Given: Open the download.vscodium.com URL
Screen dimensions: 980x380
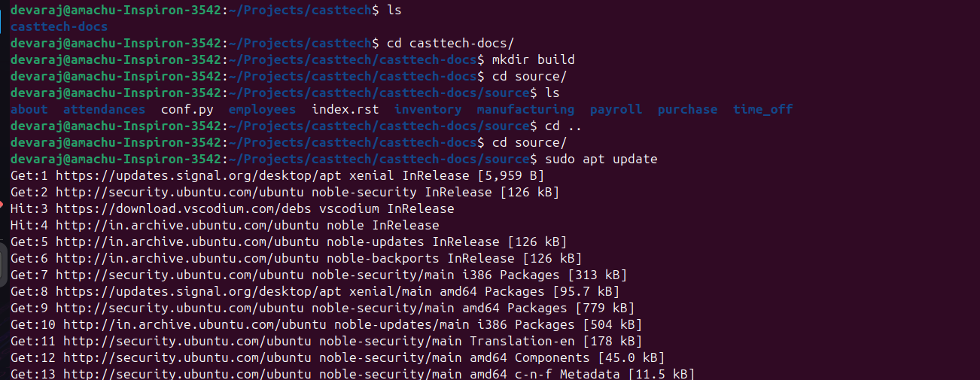Looking at the screenshot, I should 183,208.
